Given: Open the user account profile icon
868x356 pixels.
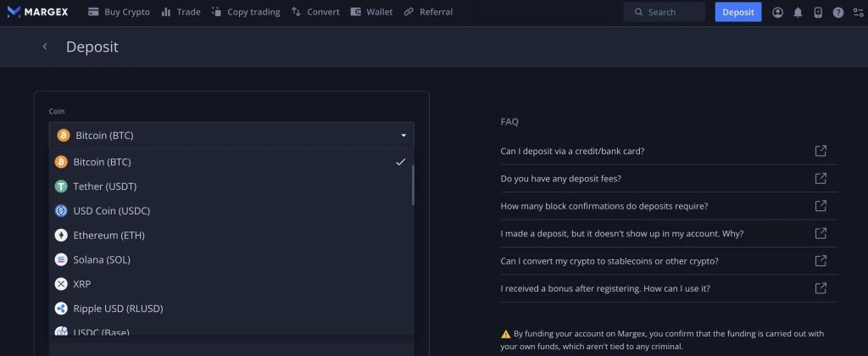Looking at the screenshot, I should (777, 12).
